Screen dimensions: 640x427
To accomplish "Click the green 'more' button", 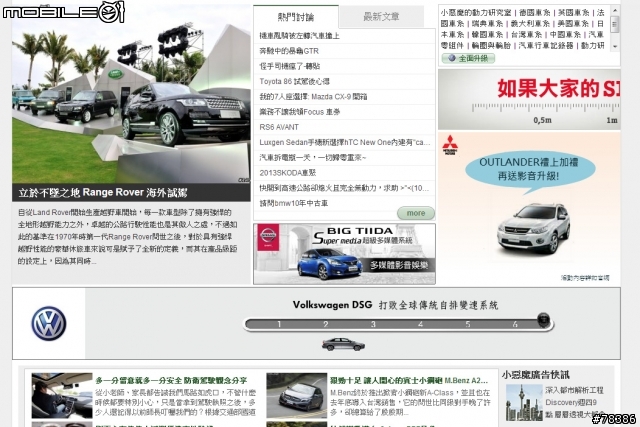I will [x=416, y=213].
